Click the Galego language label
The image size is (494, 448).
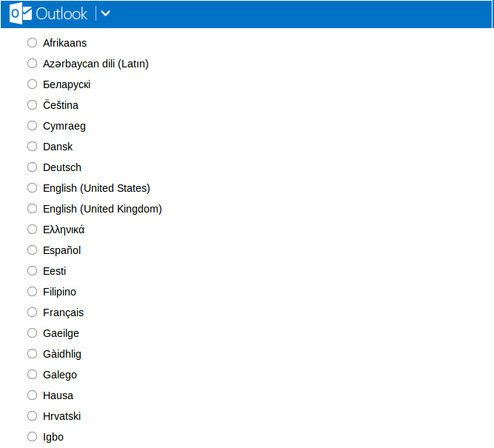[x=60, y=375]
